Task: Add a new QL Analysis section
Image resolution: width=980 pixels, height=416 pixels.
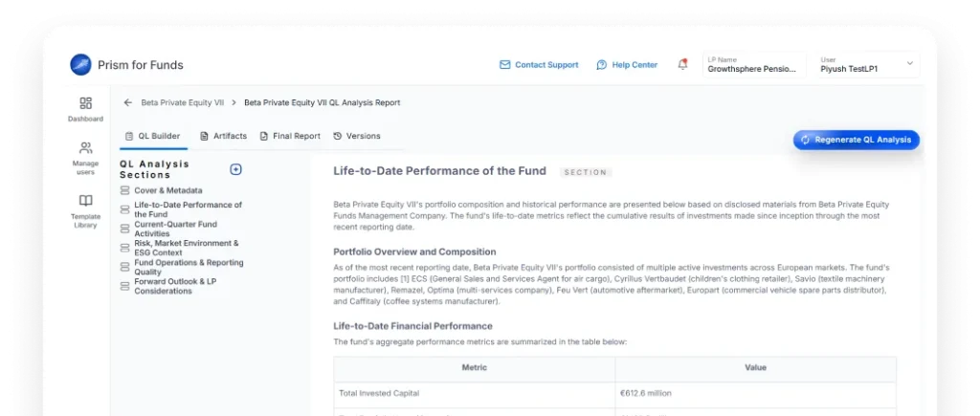Action: [235, 169]
